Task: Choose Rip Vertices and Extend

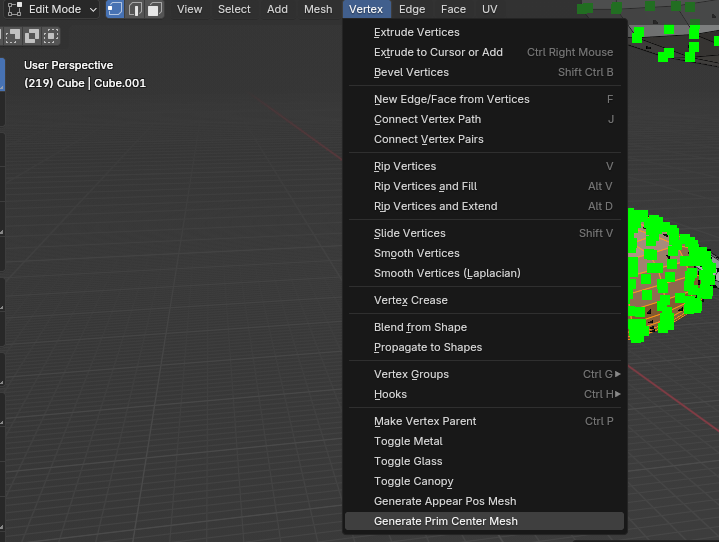Action: tap(484, 206)
